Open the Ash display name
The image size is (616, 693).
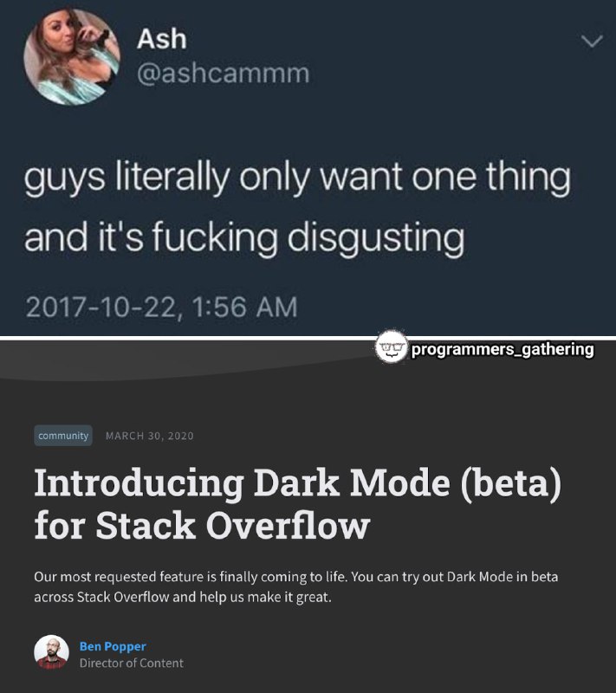click(x=162, y=39)
